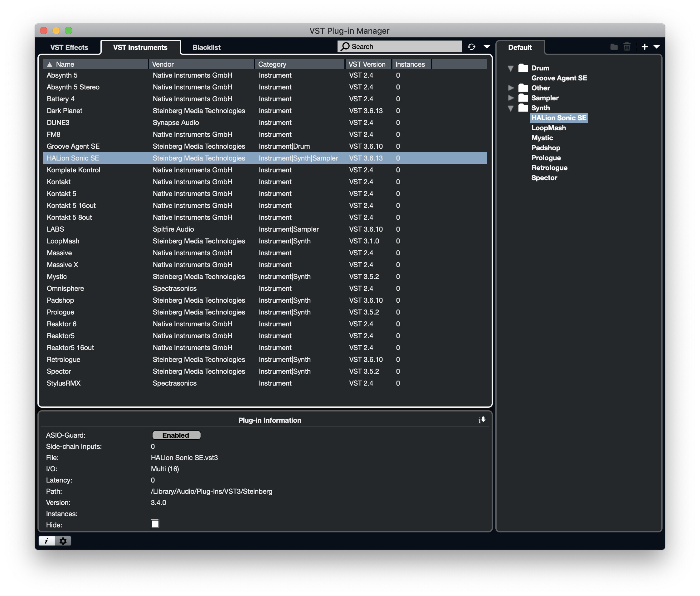
Task: Click the Spitfire Audio vendor cell
Action: point(173,229)
